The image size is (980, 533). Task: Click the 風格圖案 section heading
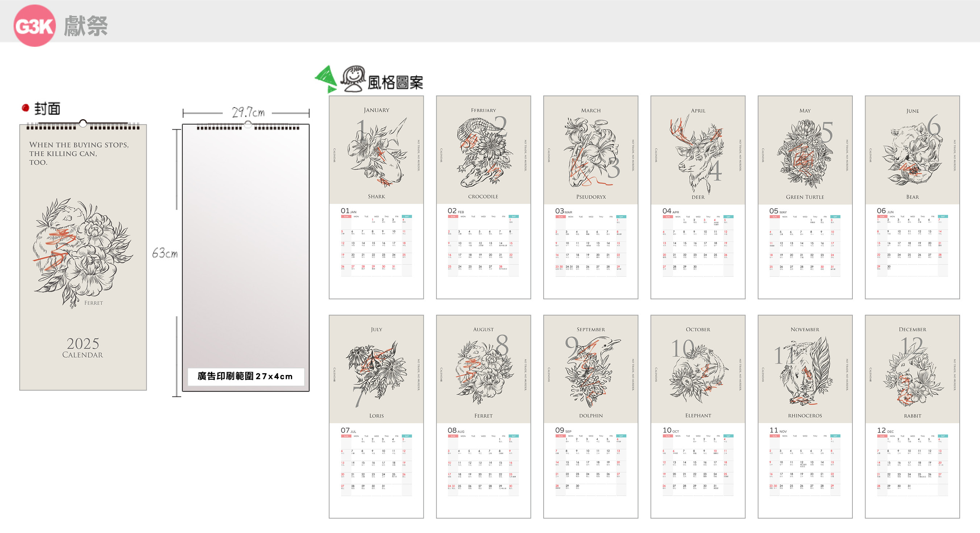coord(395,82)
